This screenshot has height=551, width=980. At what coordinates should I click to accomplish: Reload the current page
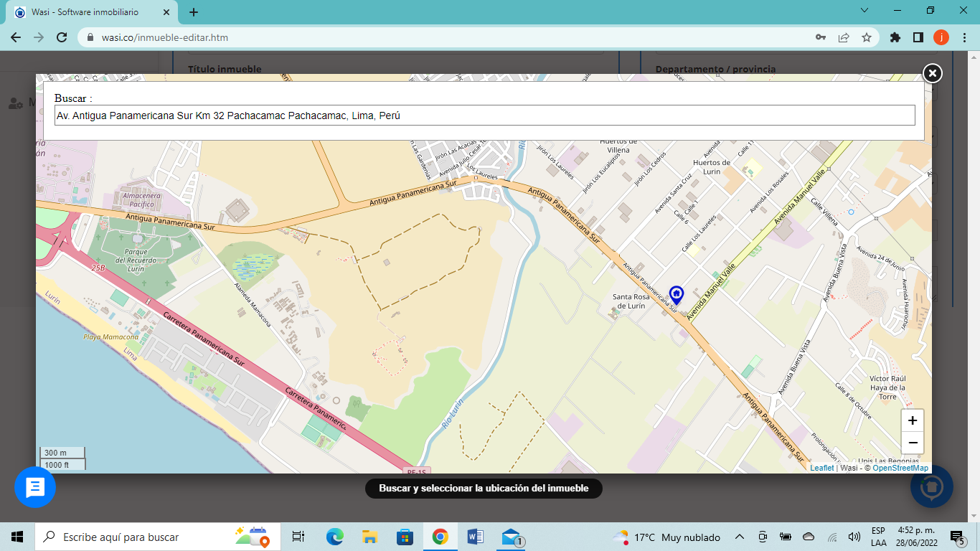pyautogui.click(x=62, y=37)
